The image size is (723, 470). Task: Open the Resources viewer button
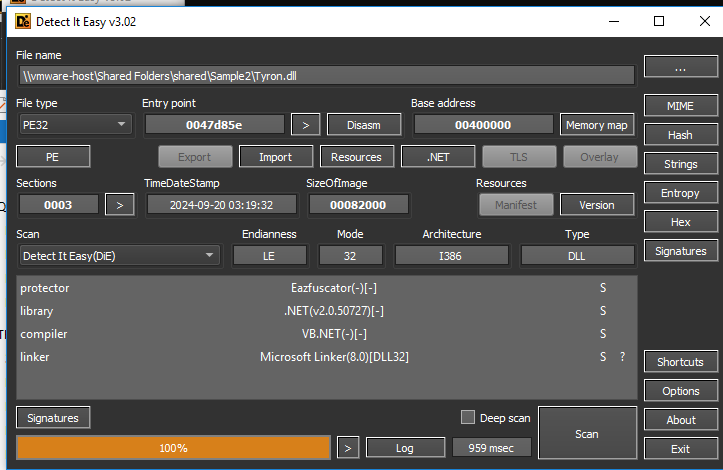point(356,157)
